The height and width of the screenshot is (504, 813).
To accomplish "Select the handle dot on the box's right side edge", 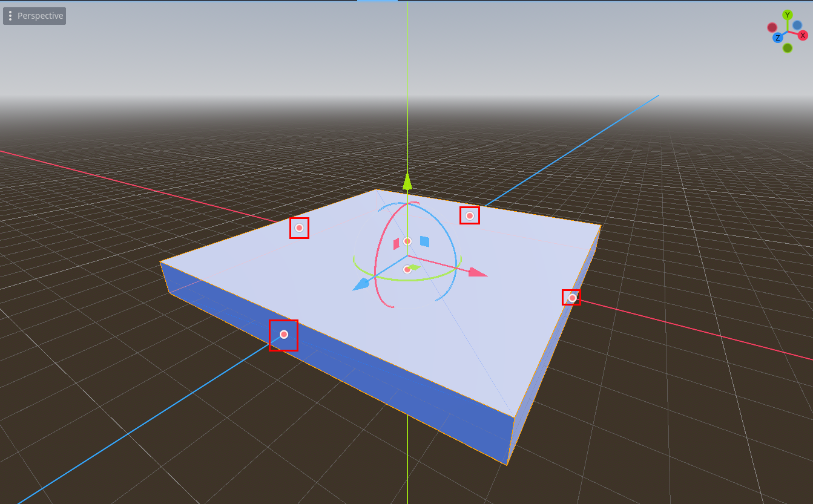I will pos(572,298).
